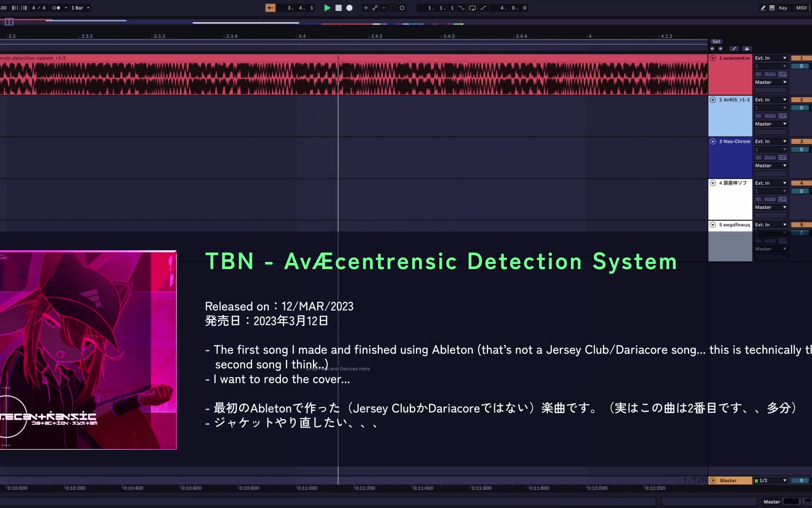Image resolution: width=812 pixels, height=508 pixels.
Task: Toggle the Punch-In switch
Action: [462, 8]
